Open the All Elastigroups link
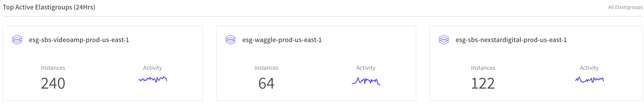The image size is (644, 103). click(x=625, y=7)
